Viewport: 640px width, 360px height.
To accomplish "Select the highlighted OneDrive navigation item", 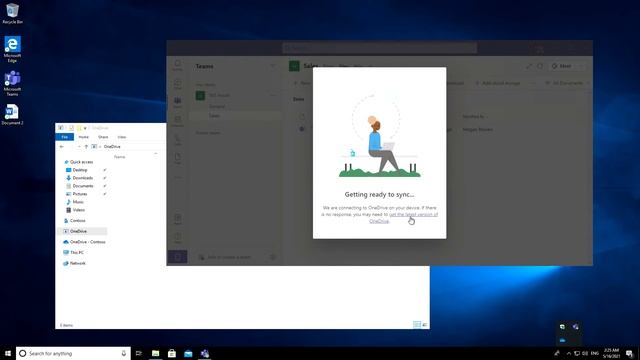I will tap(82, 231).
